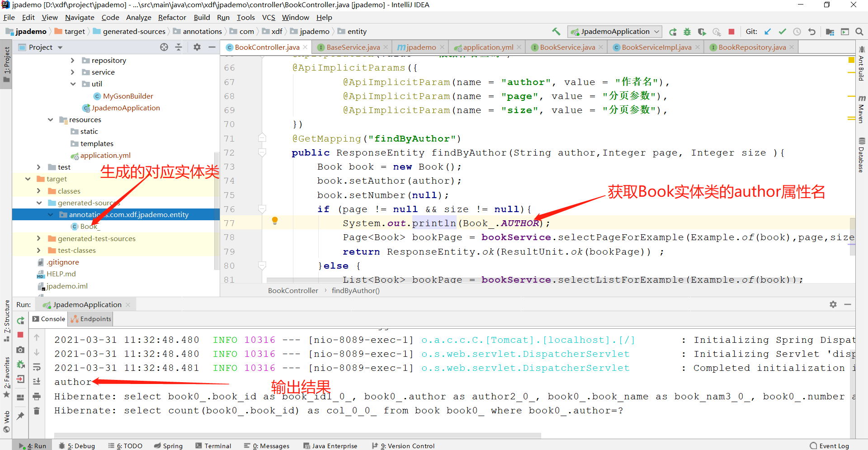Print the console output

[x=37, y=397]
